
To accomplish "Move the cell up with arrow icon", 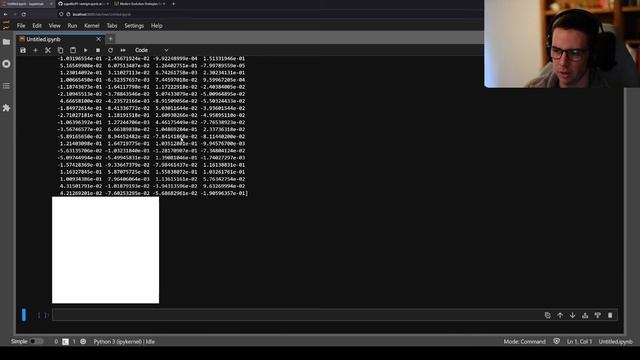I will (560, 315).
